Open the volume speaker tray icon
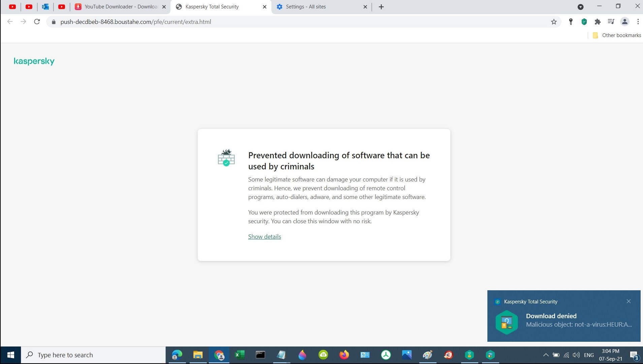Viewport: 643px width, 364px height. coord(576,355)
